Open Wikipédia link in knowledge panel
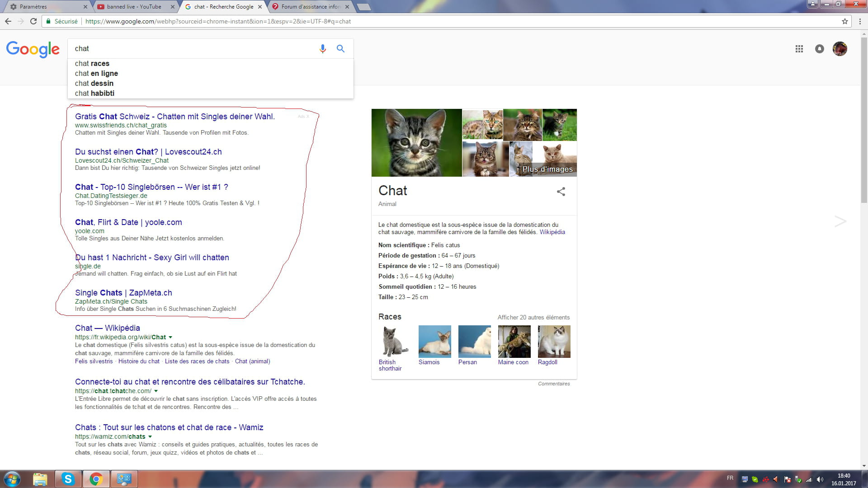The height and width of the screenshot is (488, 868). 552,232
